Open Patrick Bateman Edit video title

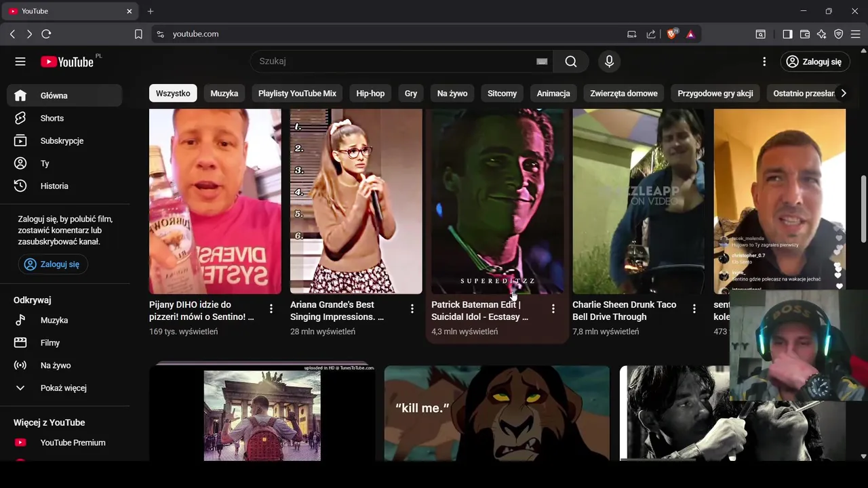(479, 310)
